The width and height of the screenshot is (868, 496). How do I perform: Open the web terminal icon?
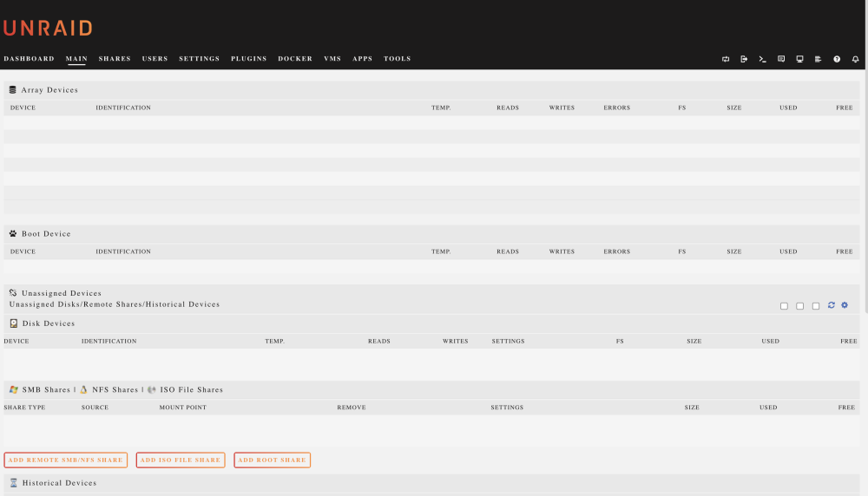(762, 59)
